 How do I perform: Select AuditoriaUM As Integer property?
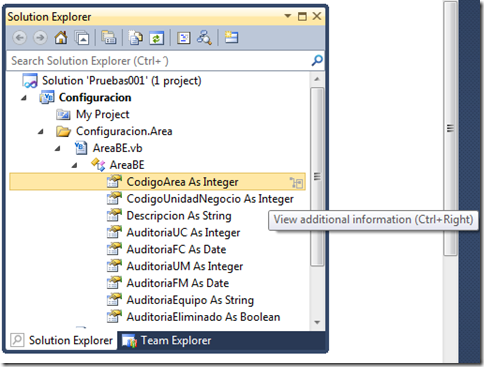[185, 266]
